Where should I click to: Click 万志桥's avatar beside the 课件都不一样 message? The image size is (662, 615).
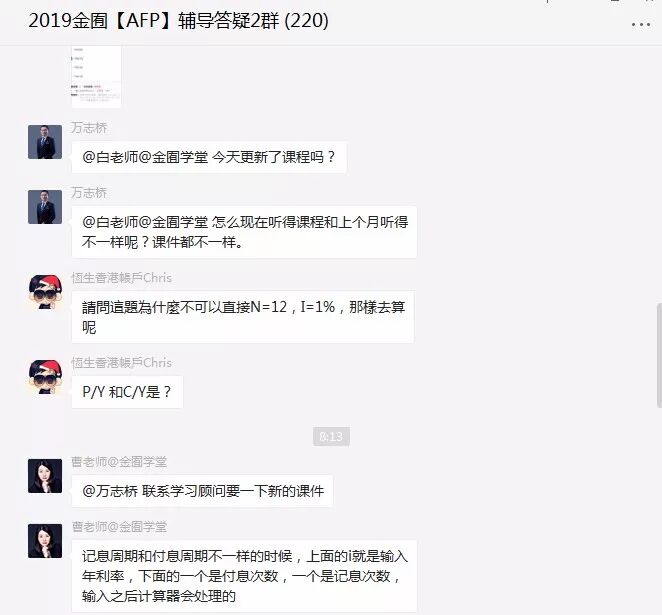pos(45,207)
